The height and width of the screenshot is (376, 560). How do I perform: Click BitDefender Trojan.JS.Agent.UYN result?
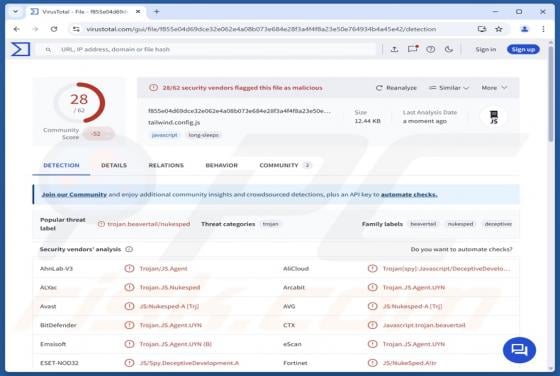point(170,325)
